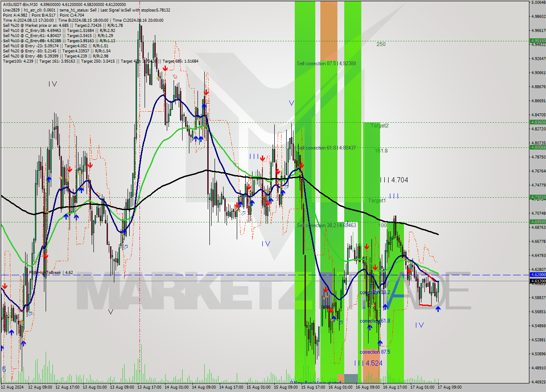Click the green 4.73032 price tag

pos(537,197)
